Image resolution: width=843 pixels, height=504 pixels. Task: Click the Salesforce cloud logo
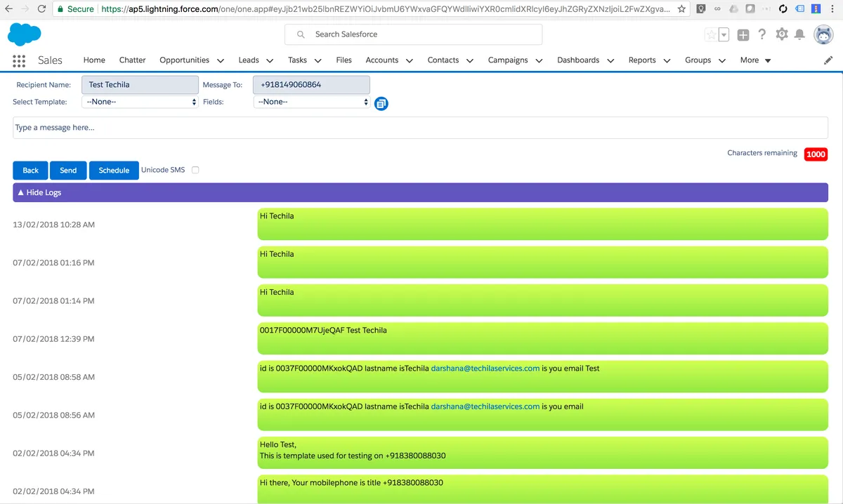click(25, 34)
